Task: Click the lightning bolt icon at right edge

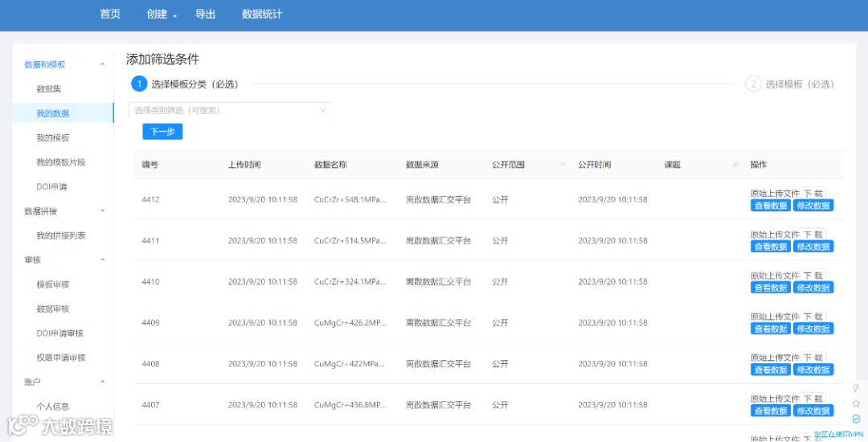Action: [856, 388]
